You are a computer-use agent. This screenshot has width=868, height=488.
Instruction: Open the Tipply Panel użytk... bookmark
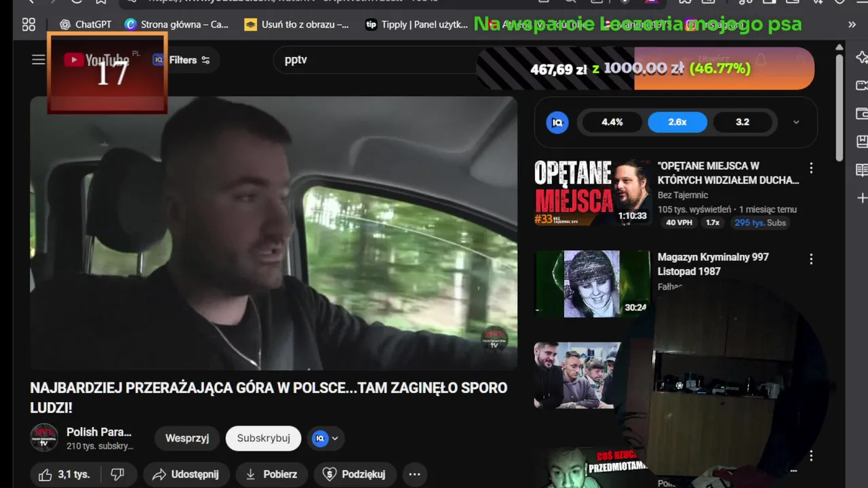pyautogui.click(x=417, y=24)
